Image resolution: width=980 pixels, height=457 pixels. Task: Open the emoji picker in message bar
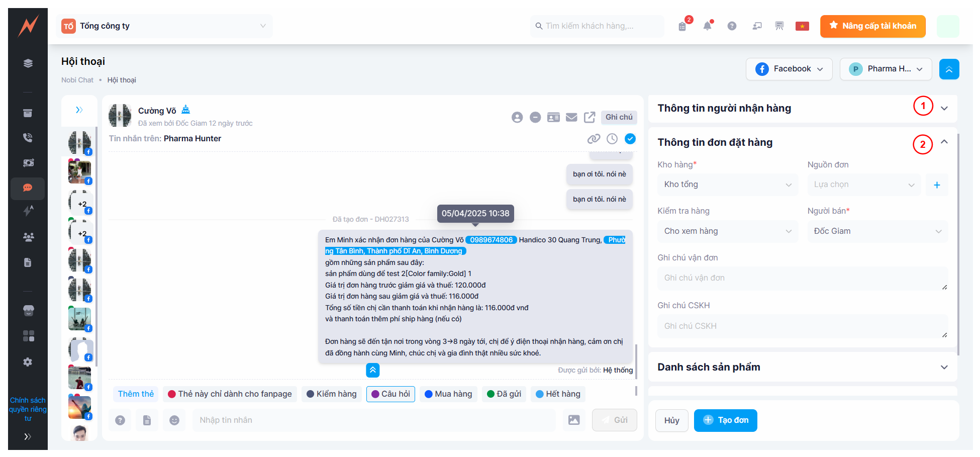pyautogui.click(x=174, y=420)
